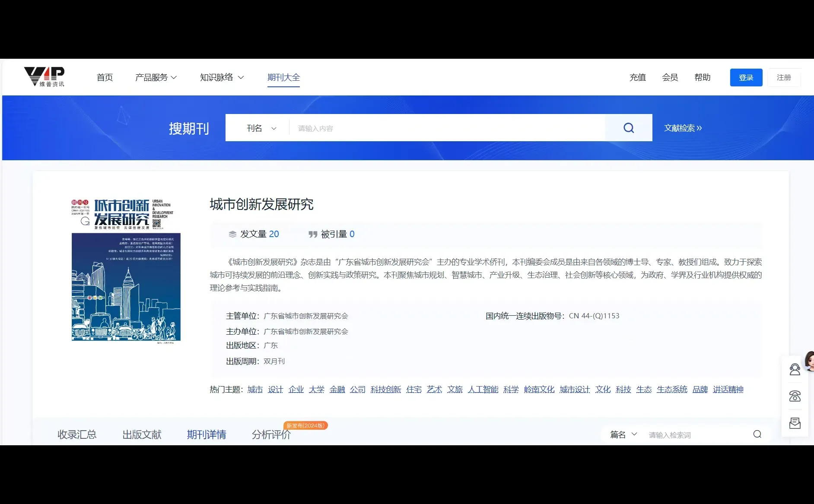The image size is (814, 504).
Task: Switch to the 期刊大全 navigation tab
Action: 283,77
